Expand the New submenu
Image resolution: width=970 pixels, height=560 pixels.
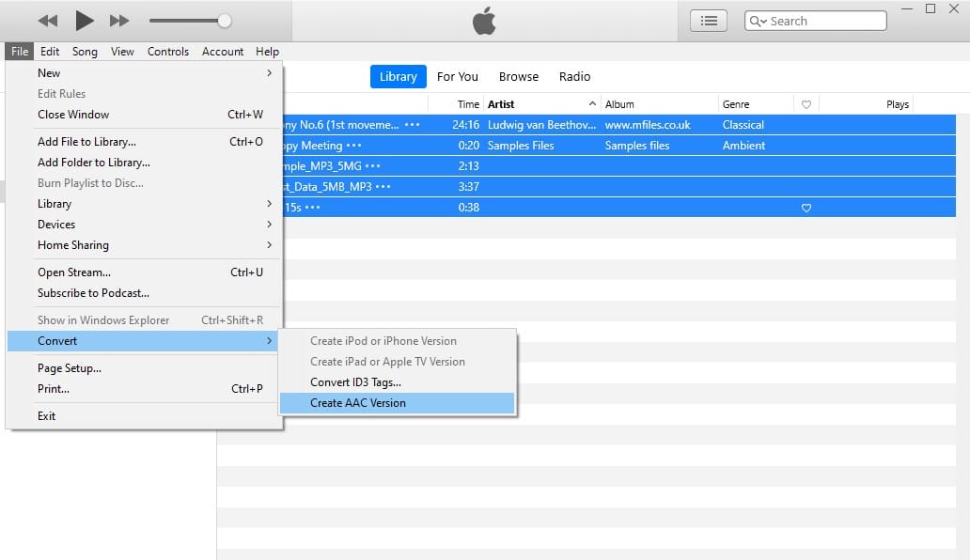coord(144,73)
